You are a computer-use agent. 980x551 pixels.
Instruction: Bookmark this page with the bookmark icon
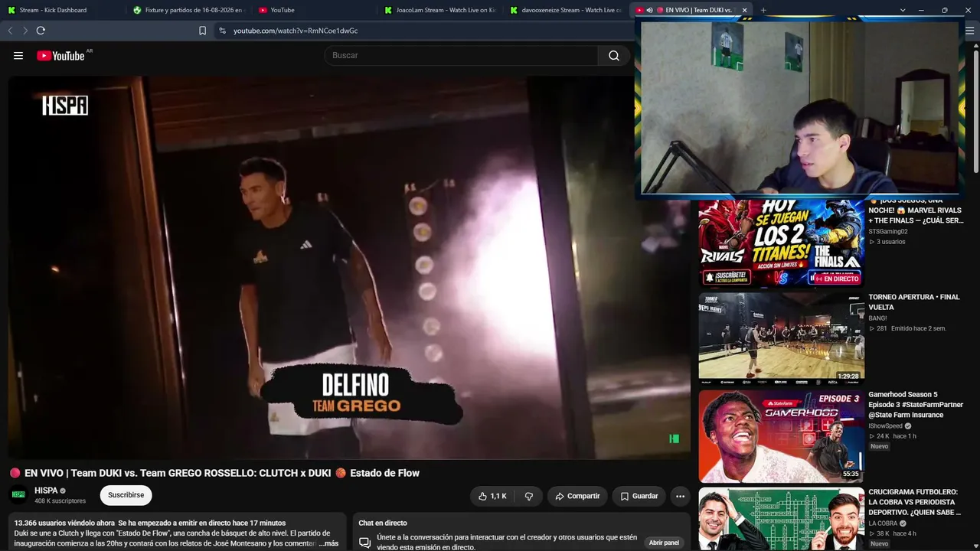click(x=202, y=31)
